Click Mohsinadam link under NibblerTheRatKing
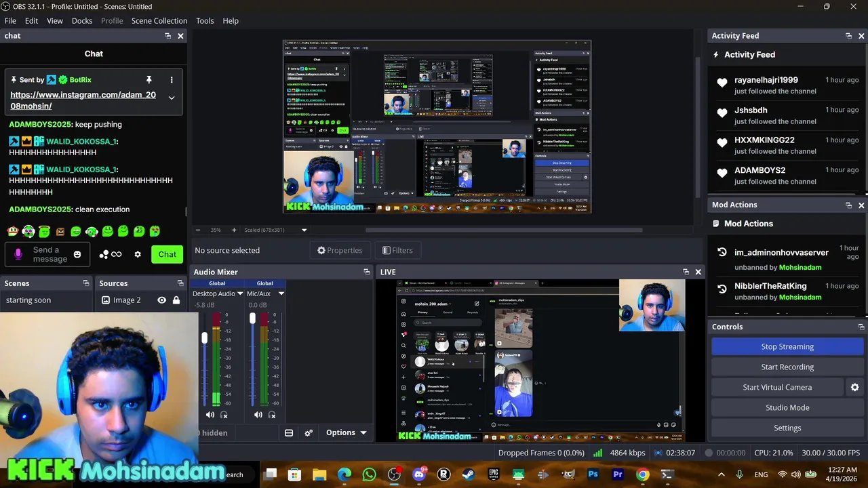This screenshot has width=868, height=488. click(x=800, y=298)
